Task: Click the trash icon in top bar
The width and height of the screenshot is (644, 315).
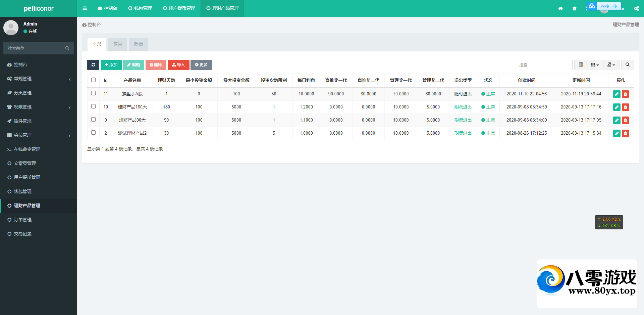Action: coord(575,8)
